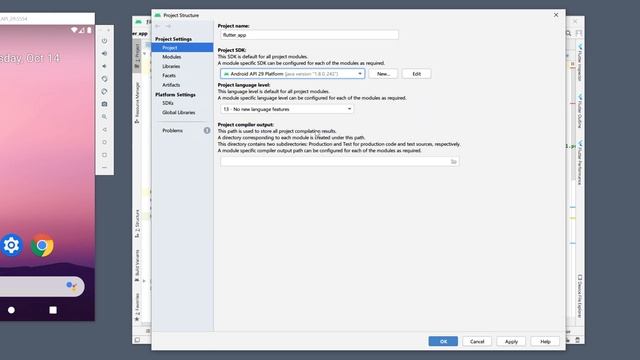640x360 pixels.
Task: Tap the phone's home navigation circle
Action: [11, 310]
